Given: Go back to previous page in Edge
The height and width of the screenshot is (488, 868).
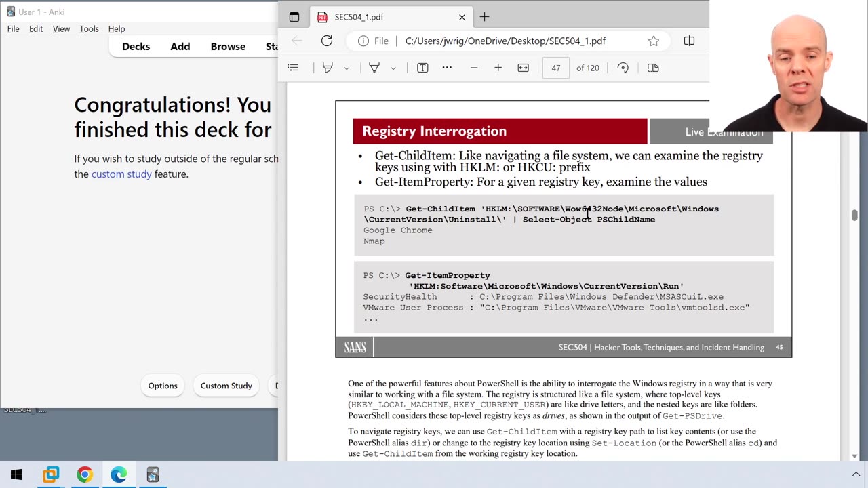Looking at the screenshot, I should (x=297, y=41).
